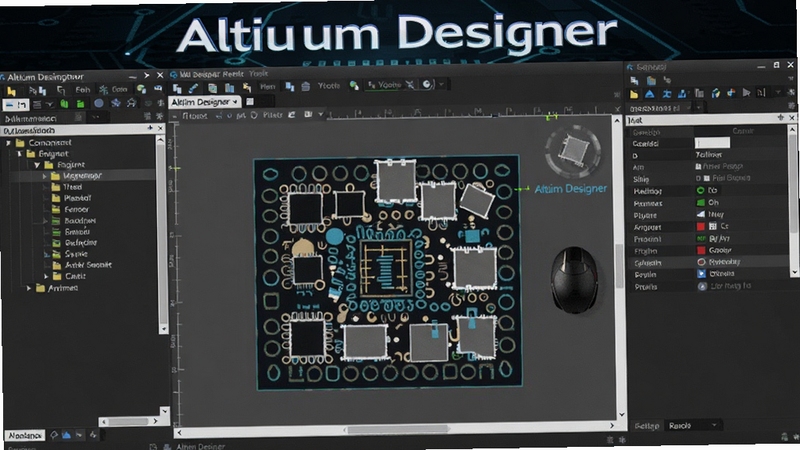Click the canvas vertical scrollbar down arrow
Image resolution: width=800 pixels, height=450 pixels.
click(x=621, y=414)
